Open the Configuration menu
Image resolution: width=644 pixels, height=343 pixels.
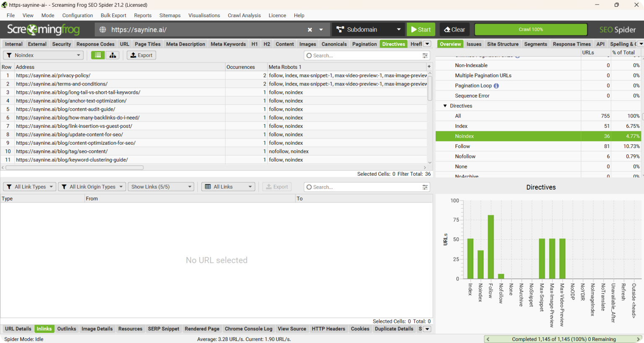(78, 16)
